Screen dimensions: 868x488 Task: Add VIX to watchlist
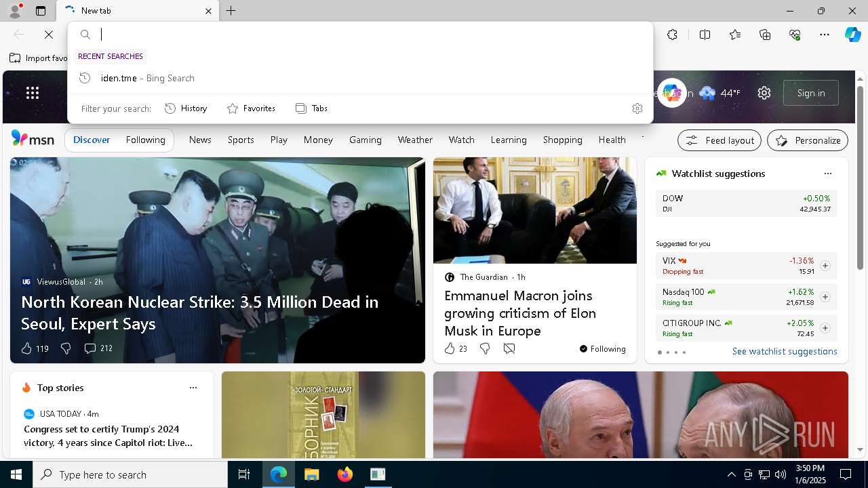(825, 266)
